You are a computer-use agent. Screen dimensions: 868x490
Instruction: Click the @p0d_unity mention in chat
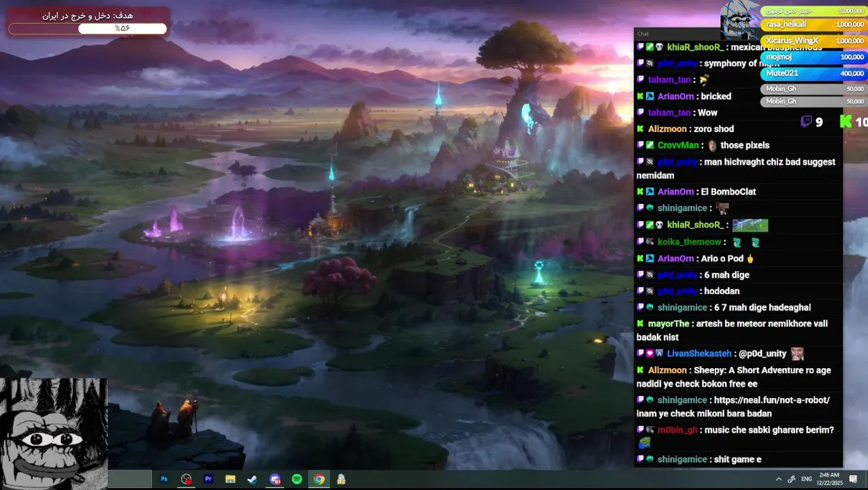coord(762,353)
